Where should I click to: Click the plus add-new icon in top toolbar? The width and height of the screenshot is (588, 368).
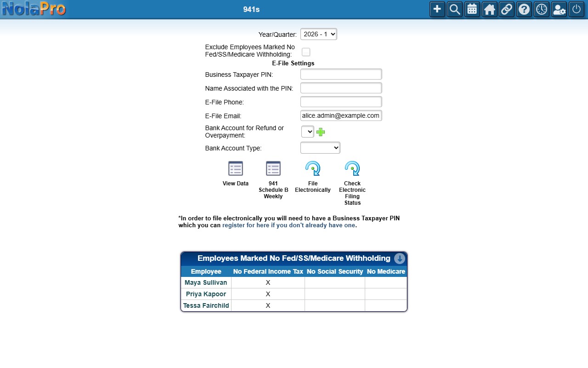tap(437, 9)
